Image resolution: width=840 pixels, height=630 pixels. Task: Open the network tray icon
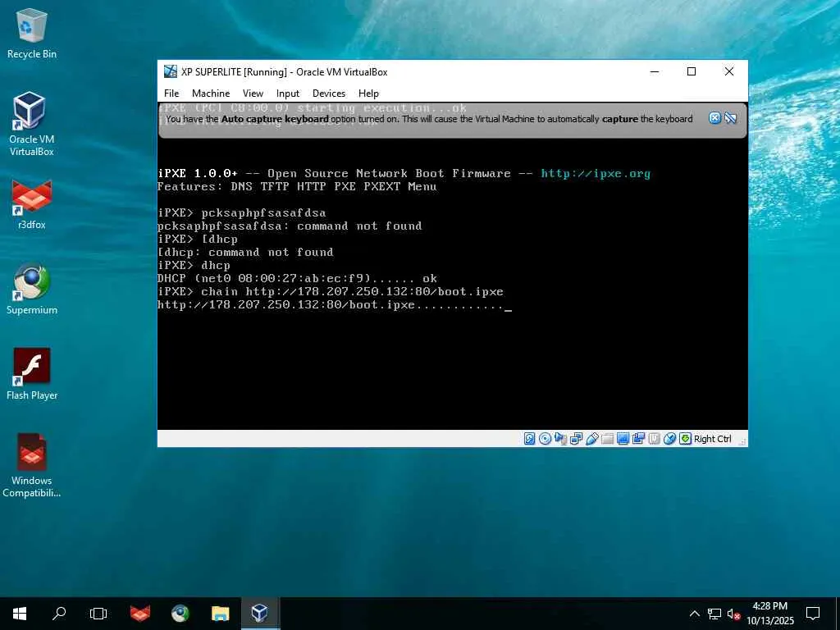(x=714, y=614)
